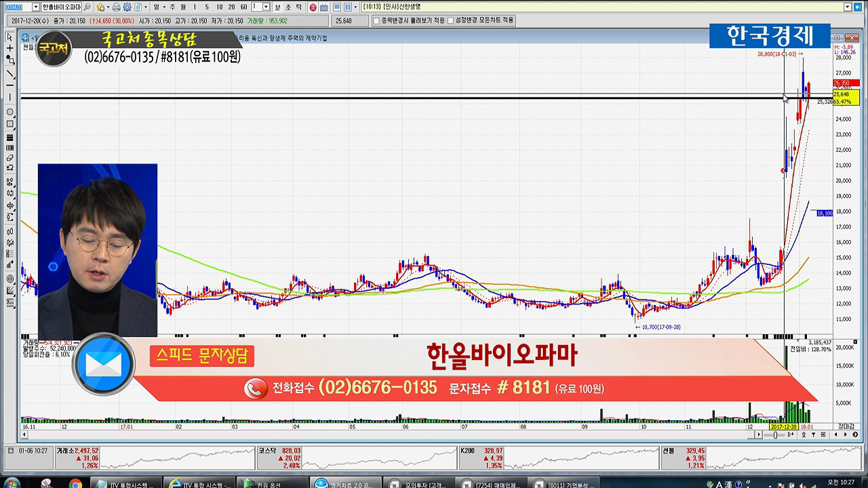Select the 60 interval button

click(243, 7)
